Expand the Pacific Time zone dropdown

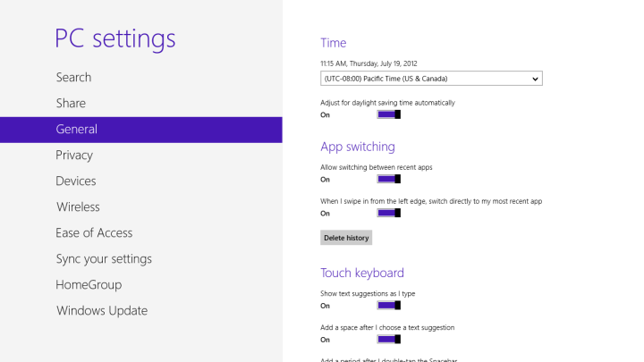[x=431, y=79]
